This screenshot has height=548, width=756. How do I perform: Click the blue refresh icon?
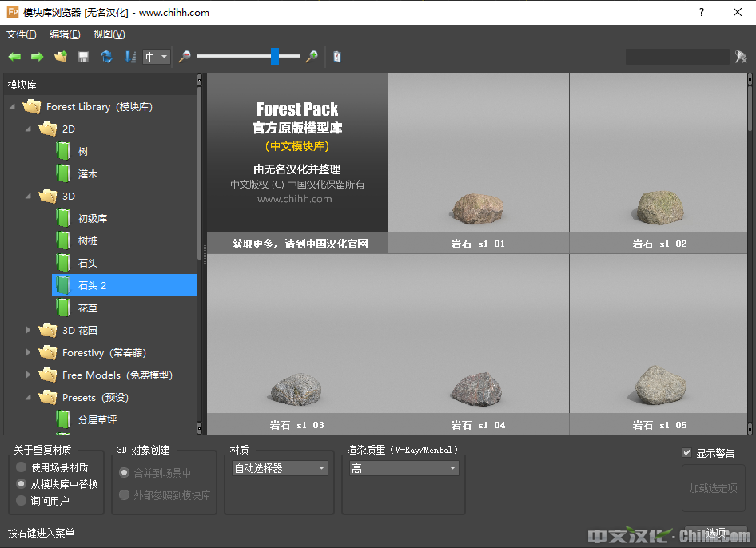[106, 57]
